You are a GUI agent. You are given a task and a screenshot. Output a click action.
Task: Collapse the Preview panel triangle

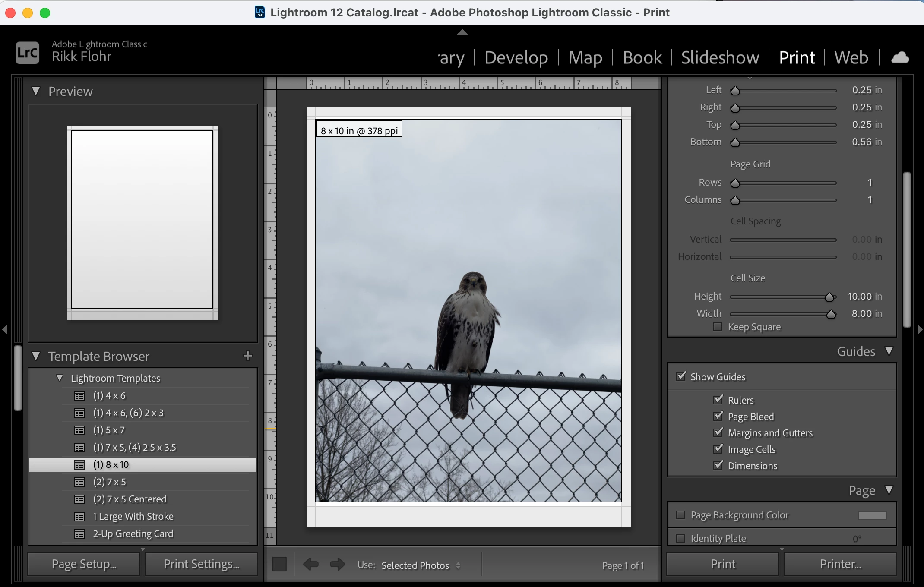[x=36, y=91]
